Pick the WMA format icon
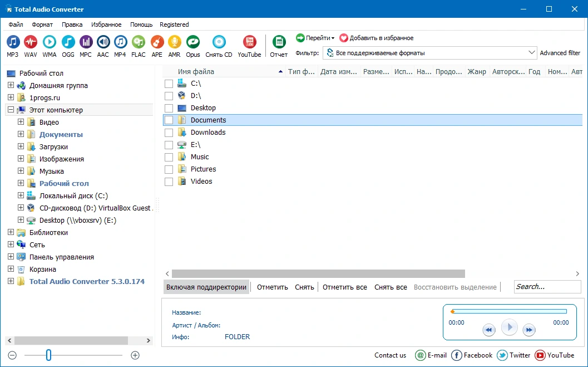588x367 pixels. [x=49, y=42]
